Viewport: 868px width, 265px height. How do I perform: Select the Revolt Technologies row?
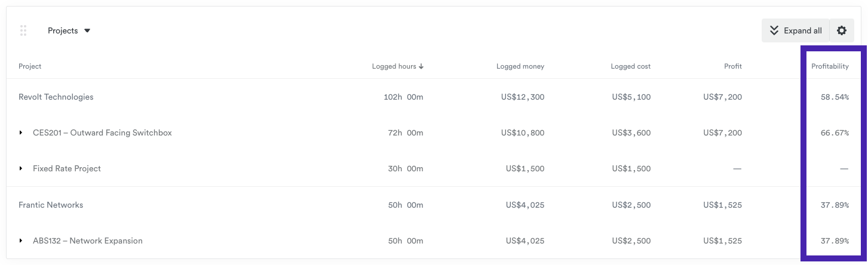pos(56,97)
